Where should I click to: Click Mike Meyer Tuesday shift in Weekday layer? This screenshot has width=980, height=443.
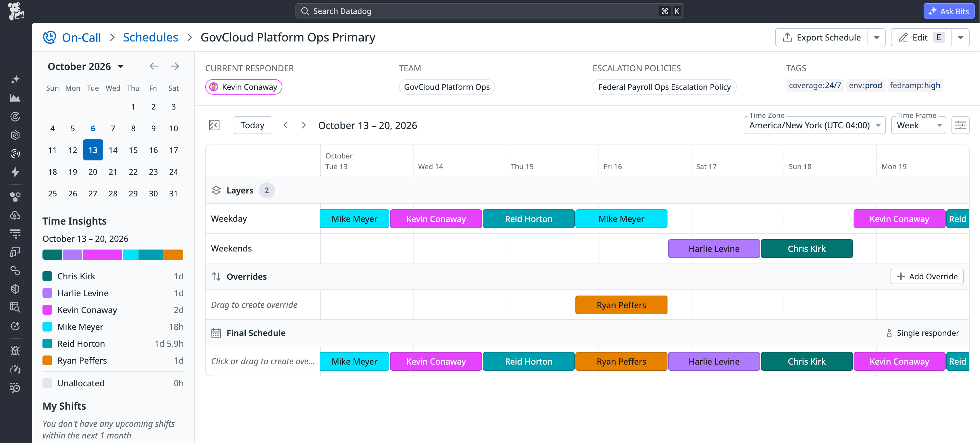355,219
